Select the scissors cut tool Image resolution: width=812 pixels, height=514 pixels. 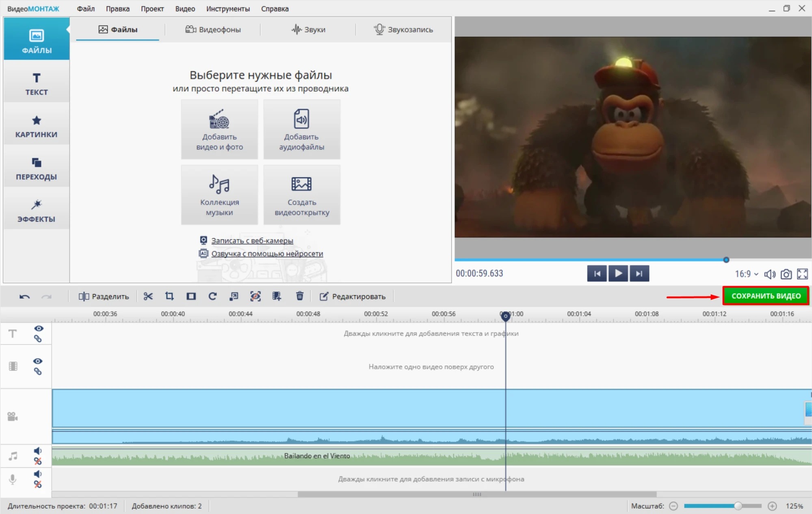coord(148,296)
